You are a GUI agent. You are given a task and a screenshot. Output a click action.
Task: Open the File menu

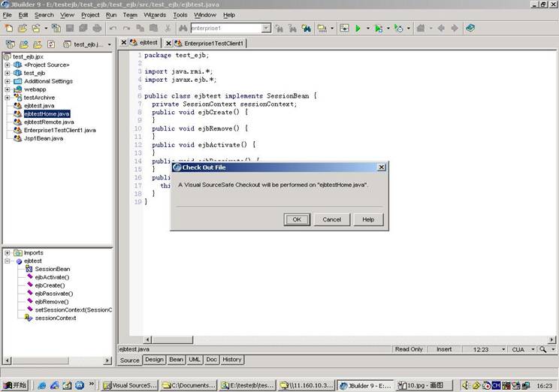(7, 15)
